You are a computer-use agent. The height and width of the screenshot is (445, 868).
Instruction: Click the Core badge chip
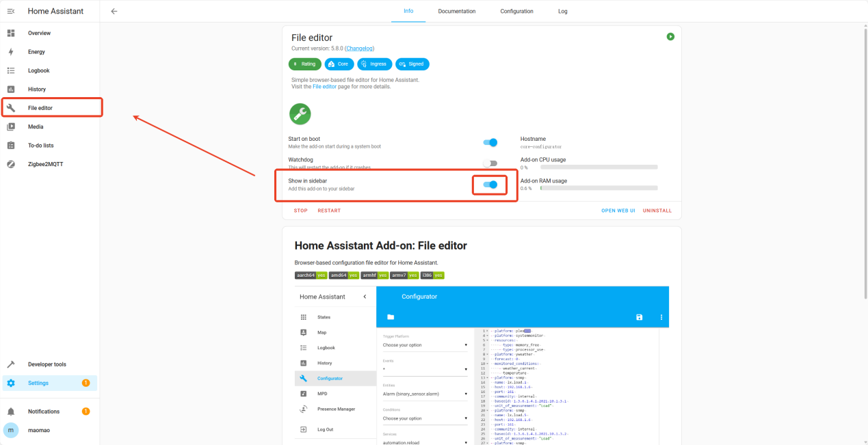click(339, 64)
